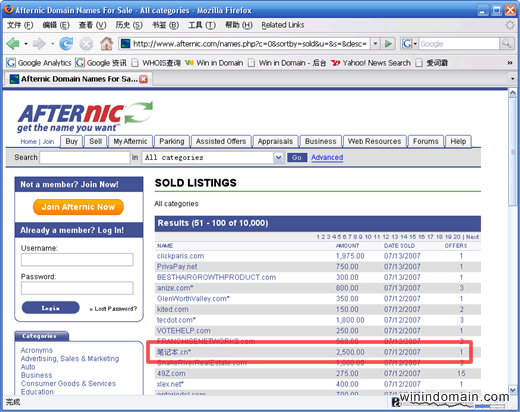
Task: Open the Win in Domain - 后台 bookmark
Action: click(287, 63)
